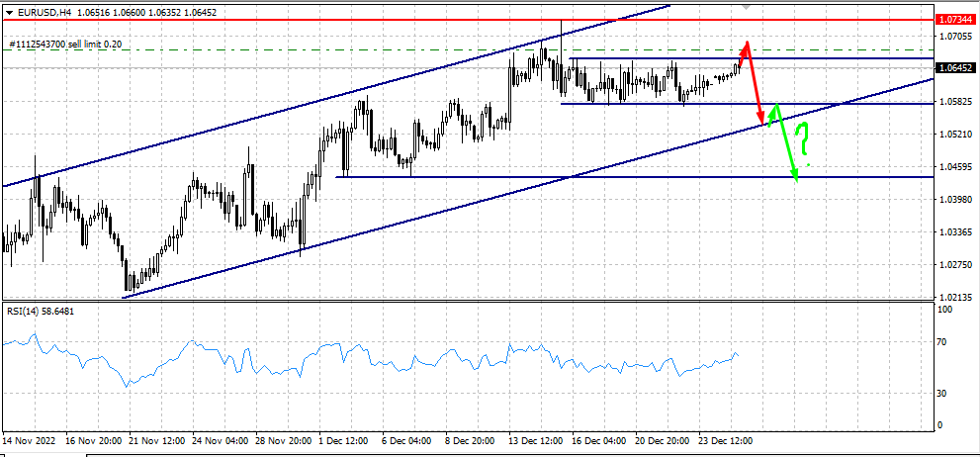Click the 1.04595 price scale value
Viewport: 980px width, 457px height.
(x=953, y=167)
